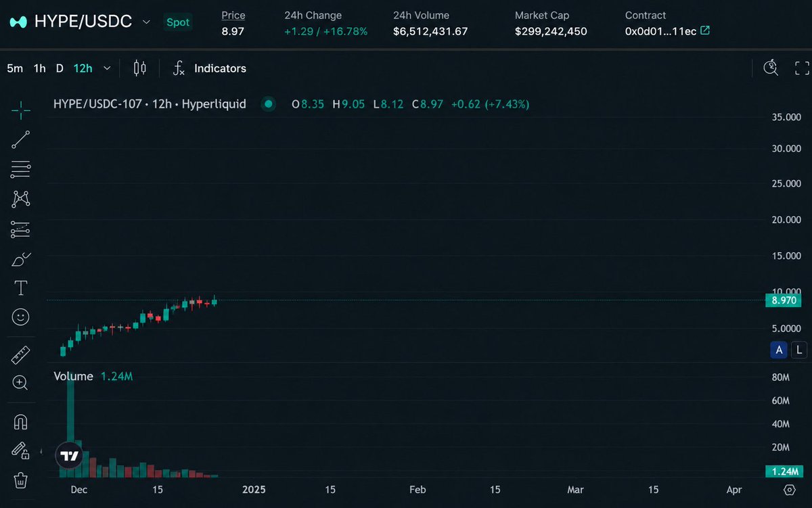The width and height of the screenshot is (812, 508).
Task: Toggle log scale L button
Action: [x=799, y=350]
